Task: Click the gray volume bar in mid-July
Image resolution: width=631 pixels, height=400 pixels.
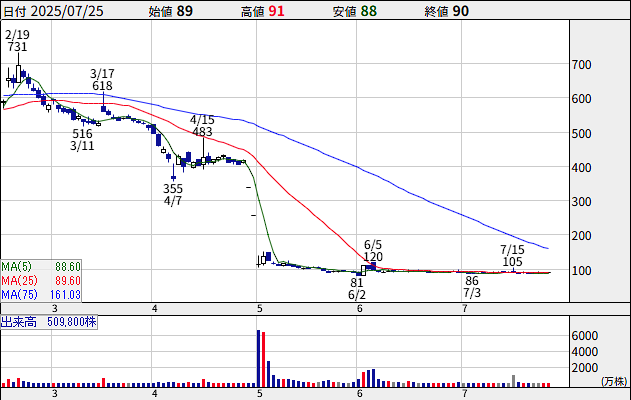Action: pyautogui.click(x=513, y=381)
